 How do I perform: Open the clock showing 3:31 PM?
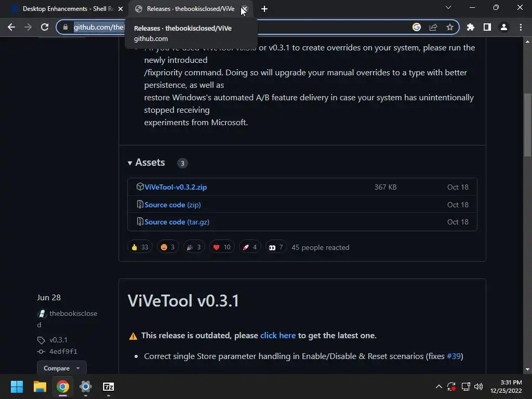pyautogui.click(x=506, y=387)
